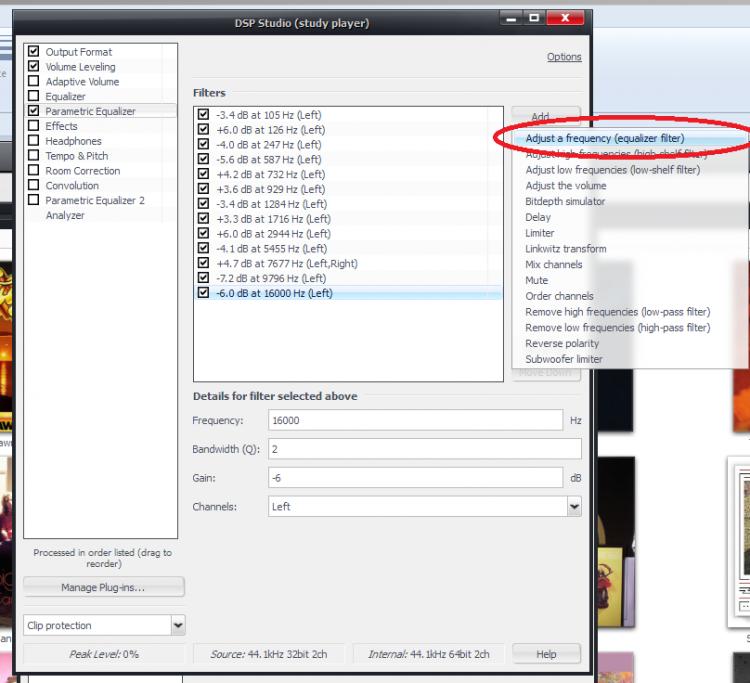Enable the Equalizer checkbox

(33, 96)
